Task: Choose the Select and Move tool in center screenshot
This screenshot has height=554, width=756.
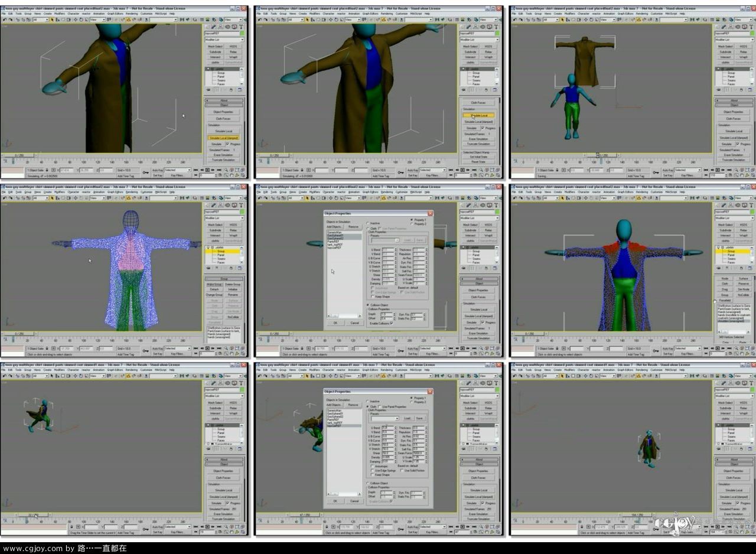Action: coord(330,198)
